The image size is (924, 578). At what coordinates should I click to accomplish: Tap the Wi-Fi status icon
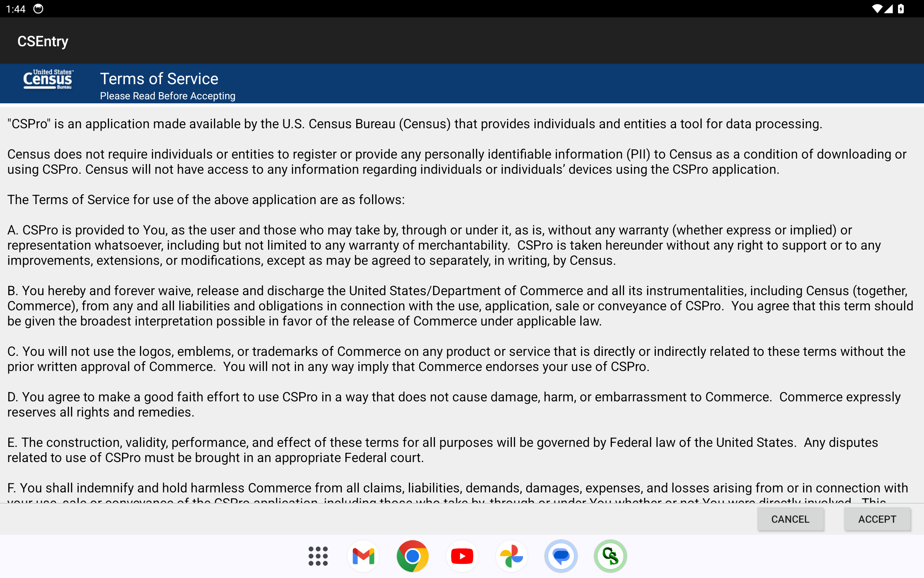(x=877, y=9)
